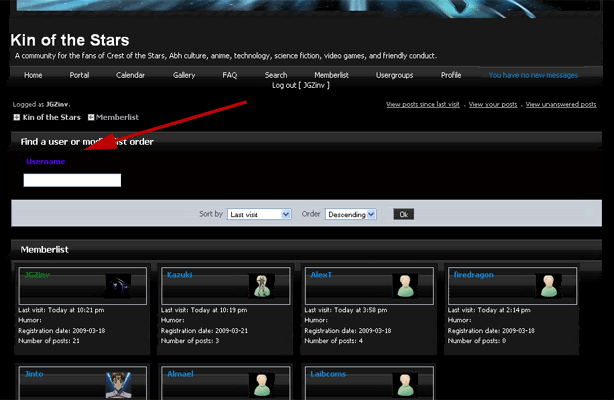This screenshot has width=614, height=400.
Task: Open the Usergroups page
Action: click(x=394, y=75)
